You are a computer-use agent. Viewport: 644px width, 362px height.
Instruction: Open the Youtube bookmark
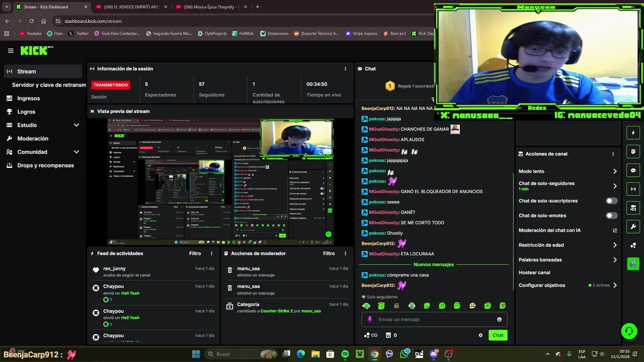(x=31, y=34)
